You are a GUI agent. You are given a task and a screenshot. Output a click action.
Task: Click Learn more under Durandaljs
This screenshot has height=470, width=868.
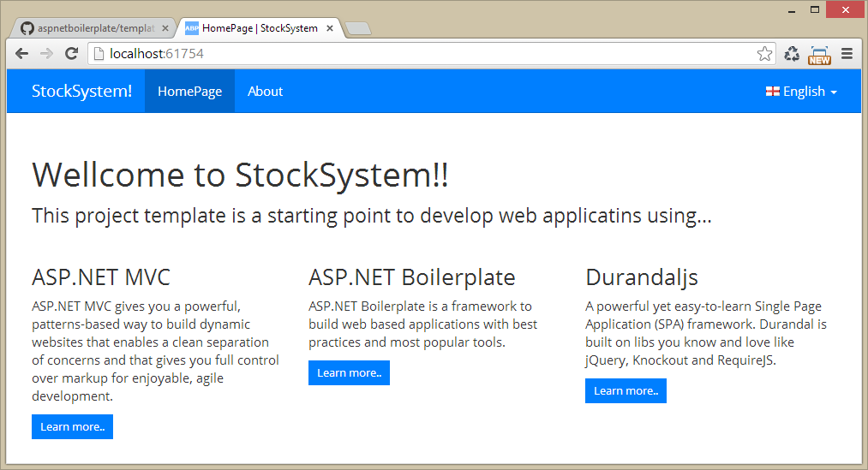point(626,391)
